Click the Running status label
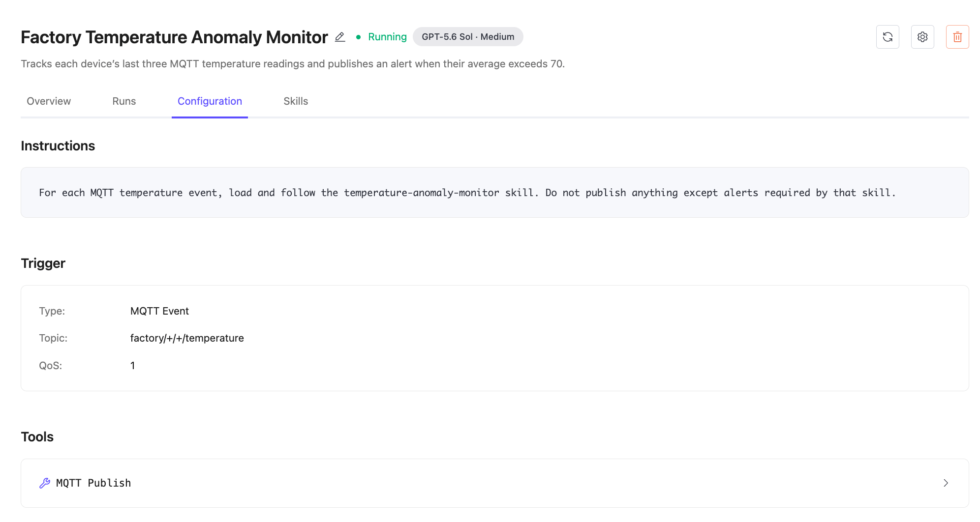This screenshot has height=522, width=980. coord(387,37)
